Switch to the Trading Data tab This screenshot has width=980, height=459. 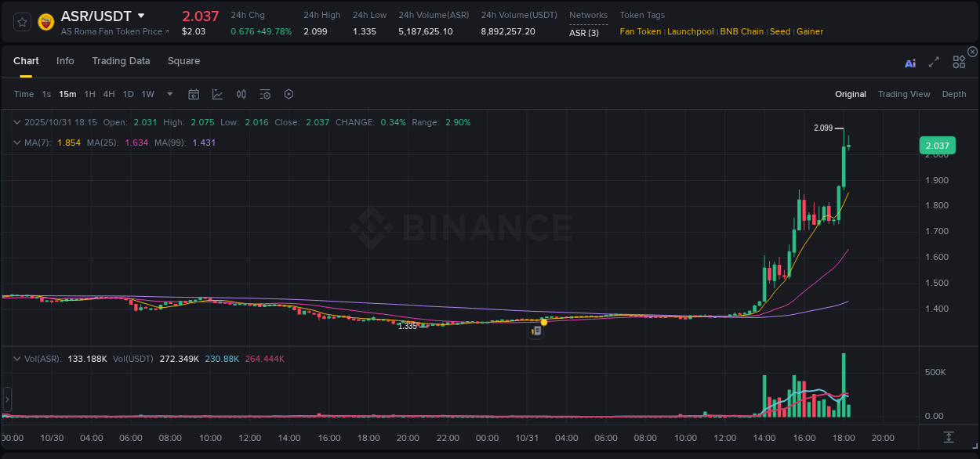coord(121,60)
